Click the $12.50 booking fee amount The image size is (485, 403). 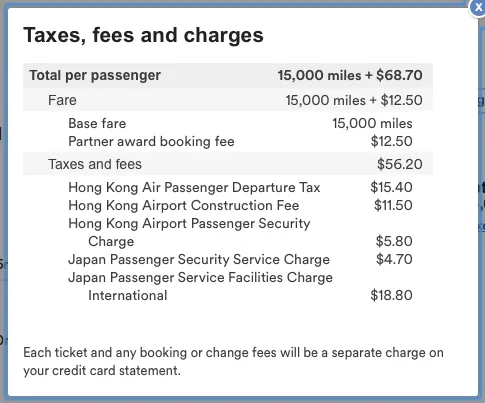392,142
